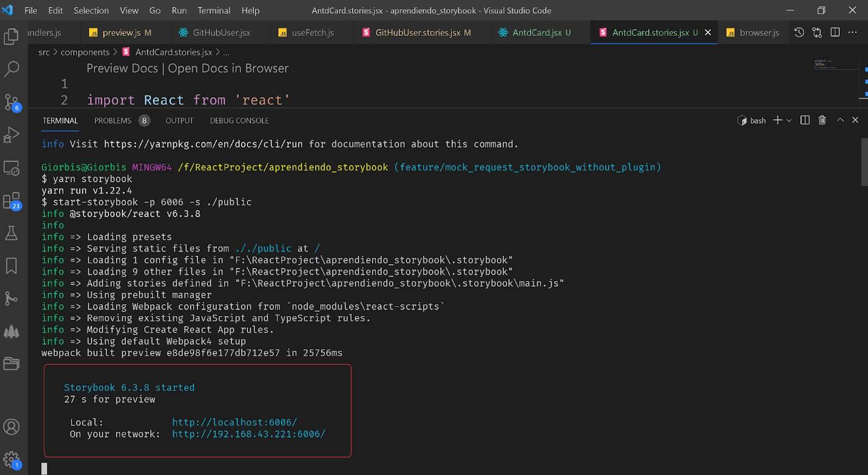The width and height of the screenshot is (868, 475).
Task: Close the AntdCard.stories.jsx tab
Action: pos(708,33)
